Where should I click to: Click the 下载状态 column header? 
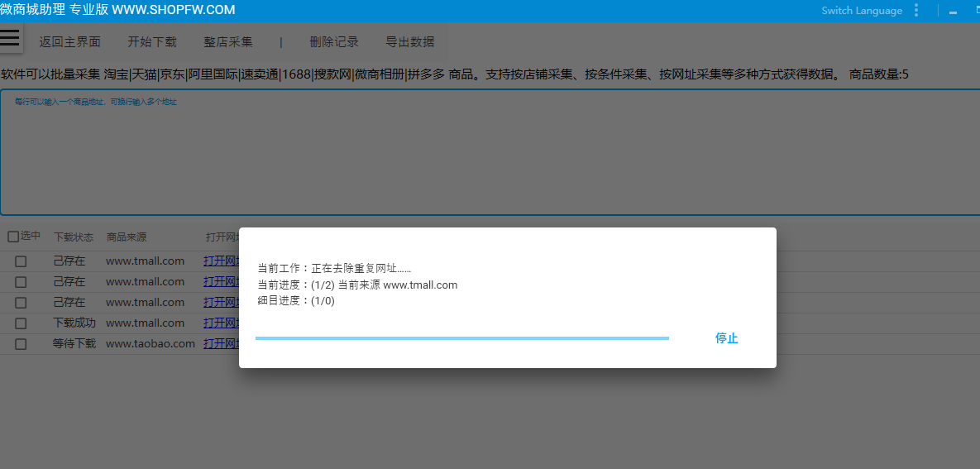click(x=74, y=237)
